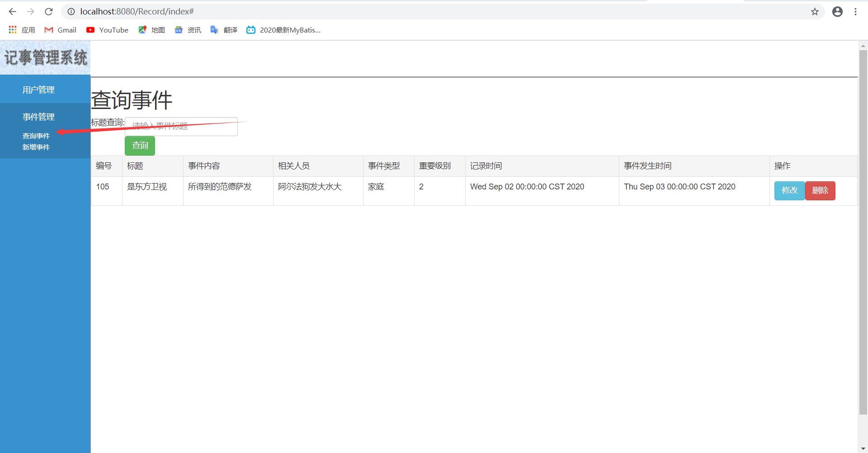Go back with the browser back arrow

coord(12,12)
